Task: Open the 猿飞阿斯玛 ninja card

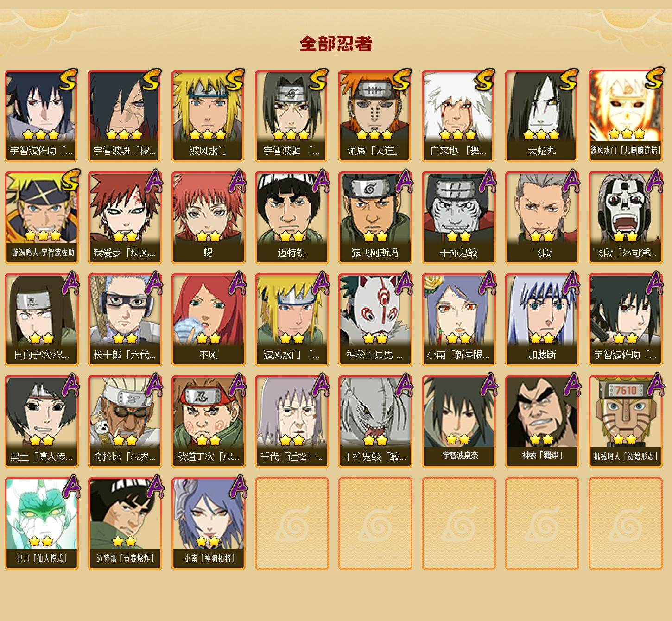Action: tap(375, 218)
